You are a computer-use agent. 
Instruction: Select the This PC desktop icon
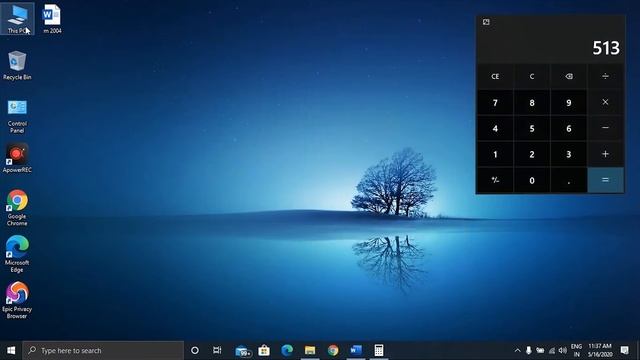(x=17, y=19)
